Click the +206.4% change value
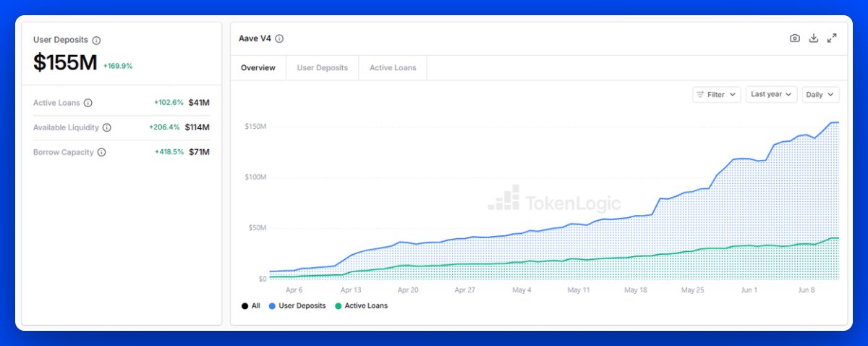 click(x=164, y=127)
